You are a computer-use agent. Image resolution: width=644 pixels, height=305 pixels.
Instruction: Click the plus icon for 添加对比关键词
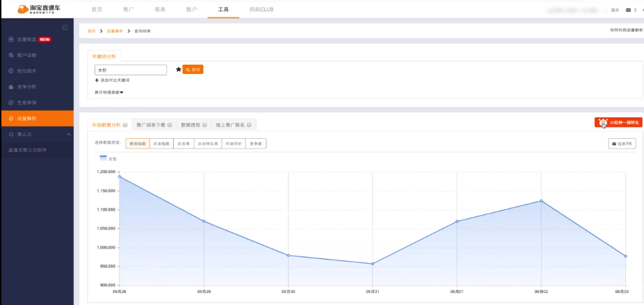(x=97, y=80)
